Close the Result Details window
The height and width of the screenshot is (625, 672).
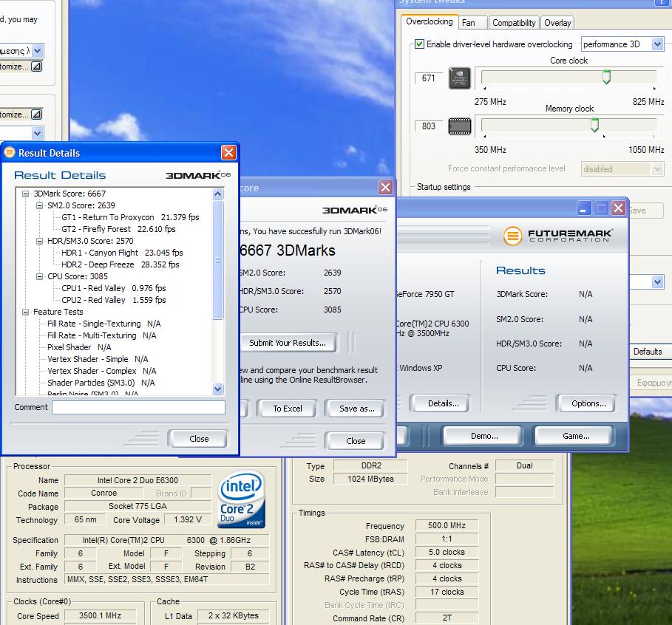click(228, 152)
